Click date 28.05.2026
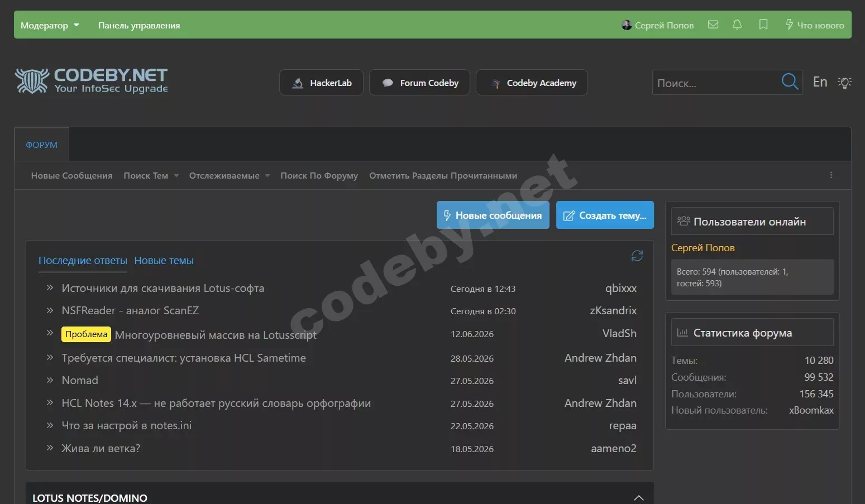865x504 pixels. [x=472, y=358]
